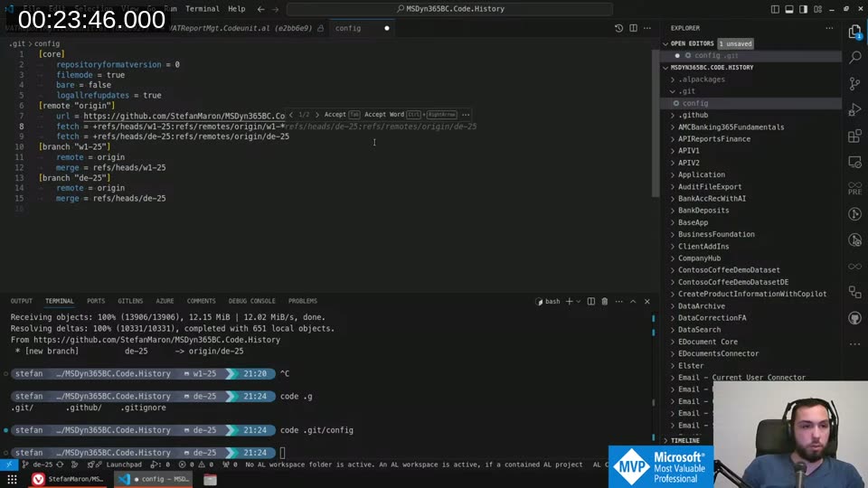Open inline suggestion more options
Image resolution: width=868 pixels, height=488 pixels.
click(x=466, y=115)
